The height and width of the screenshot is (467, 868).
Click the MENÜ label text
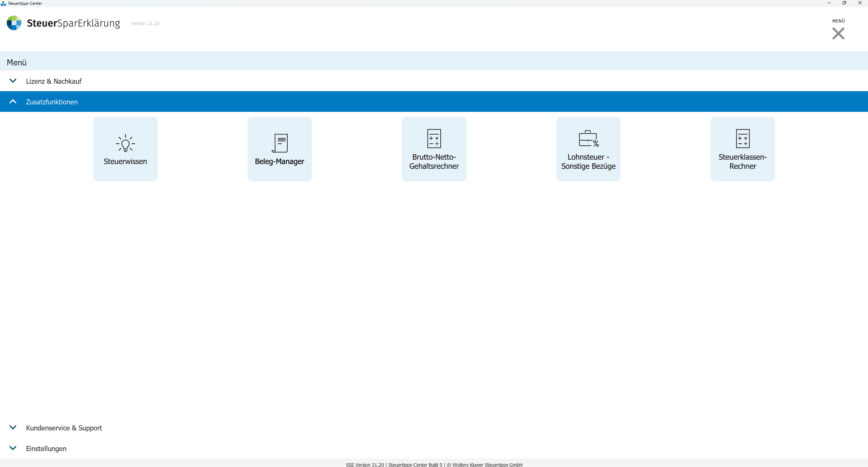click(x=838, y=21)
